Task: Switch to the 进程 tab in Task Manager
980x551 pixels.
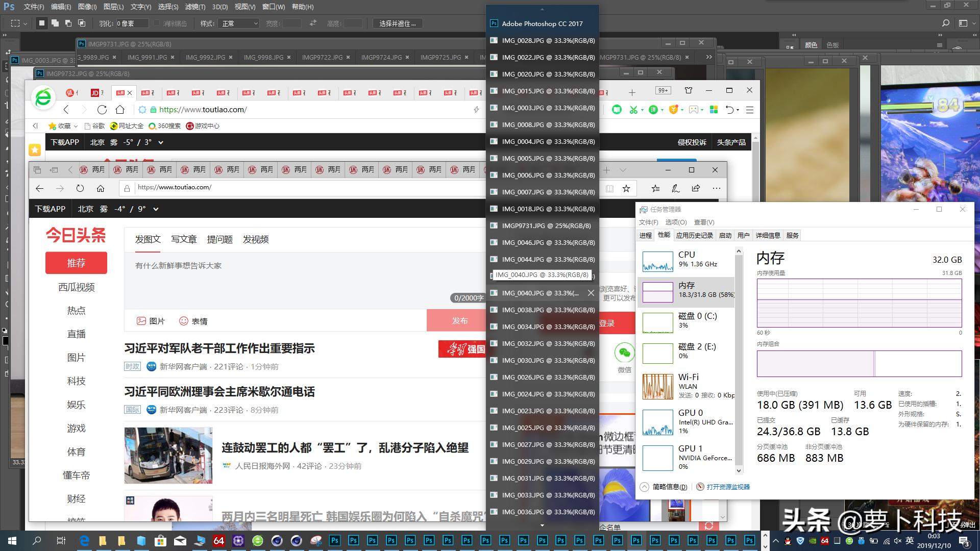Action: [x=645, y=235]
